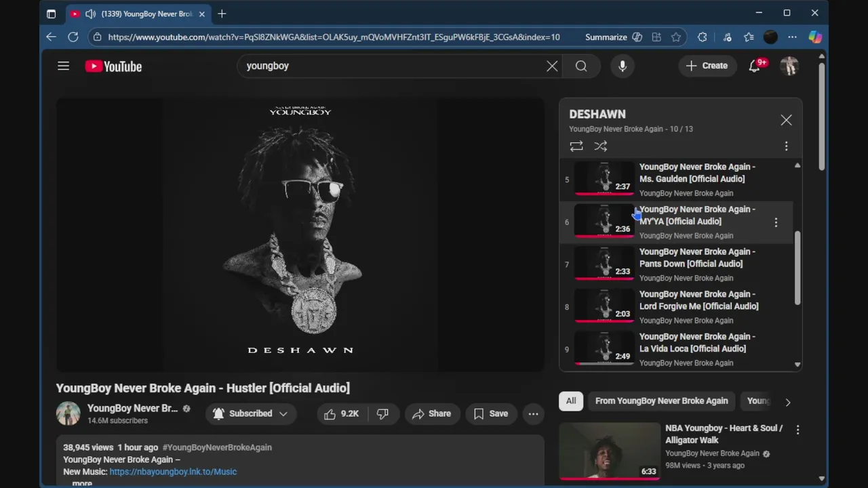Click the NBA Youngboy - Heart & Soul title
This screenshot has width=868, height=488.
(724, 434)
